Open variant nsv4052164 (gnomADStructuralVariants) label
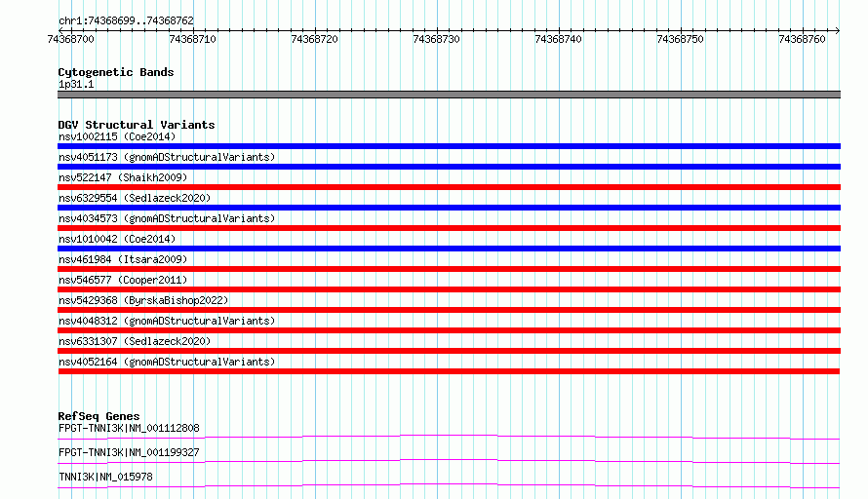The height and width of the screenshot is (499, 868). coord(167,362)
